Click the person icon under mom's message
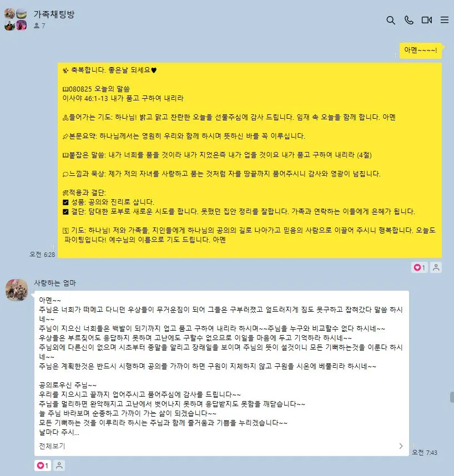Viewport: 454px width, 476px height. (59, 465)
